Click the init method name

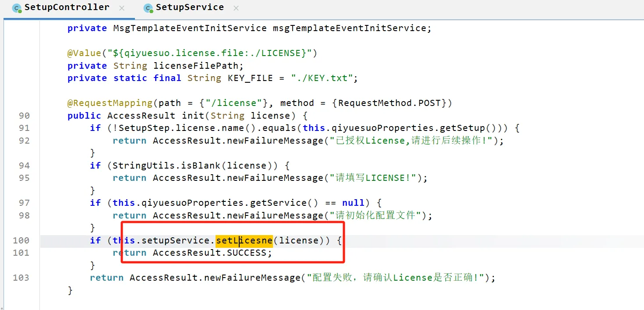(193, 116)
